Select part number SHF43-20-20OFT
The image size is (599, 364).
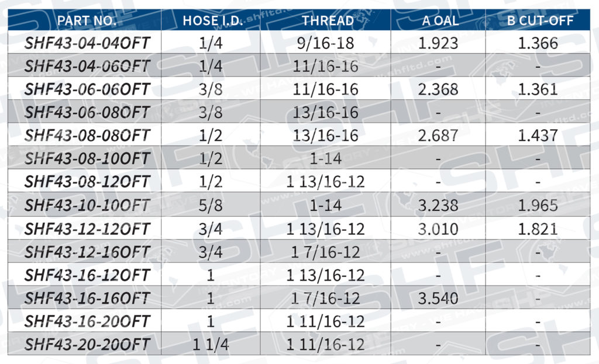pyautogui.click(x=87, y=344)
